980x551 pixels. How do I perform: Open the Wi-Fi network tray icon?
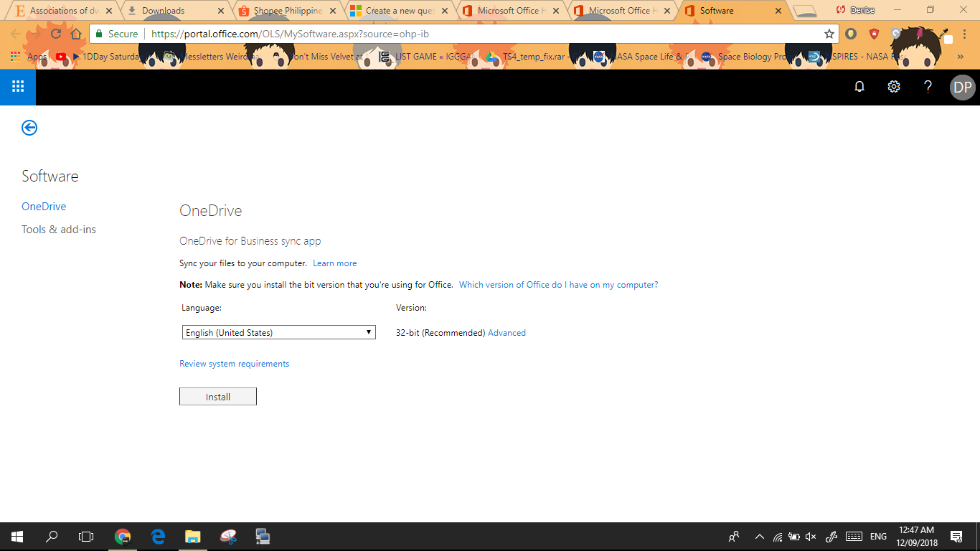pyautogui.click(x=778, y=537)
